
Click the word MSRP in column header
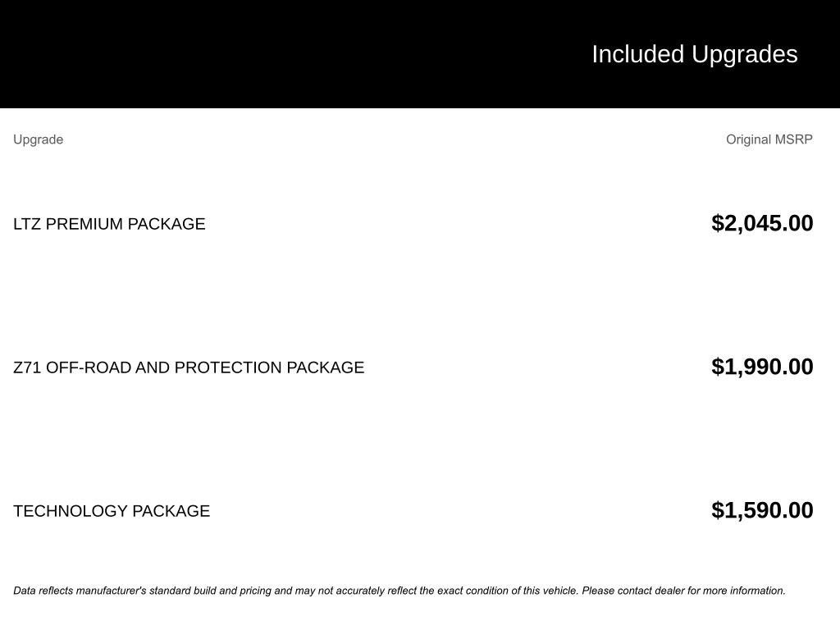(x=793, y=139)
